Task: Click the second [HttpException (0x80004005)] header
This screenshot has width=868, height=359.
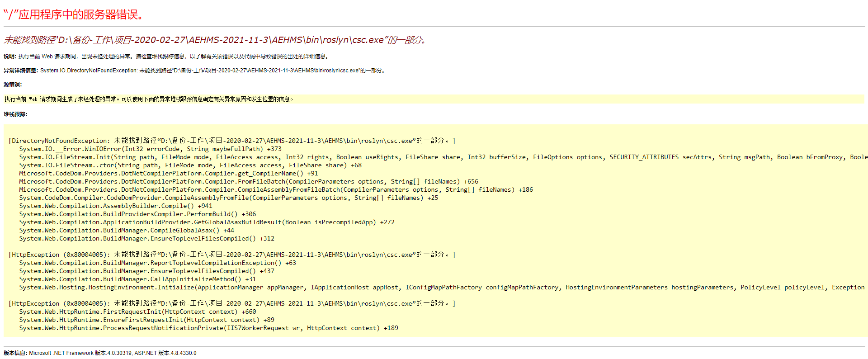Action: pos(232,303)
